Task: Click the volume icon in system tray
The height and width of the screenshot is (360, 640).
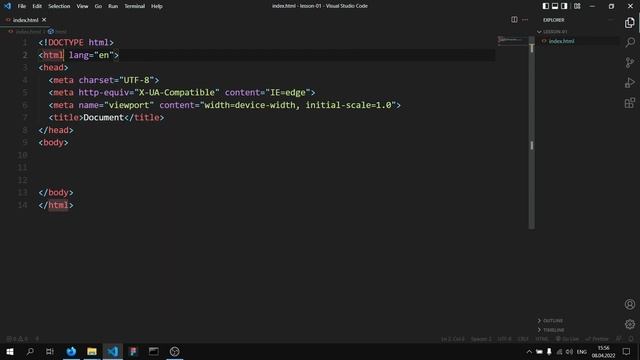Action: tap(569, 351)
